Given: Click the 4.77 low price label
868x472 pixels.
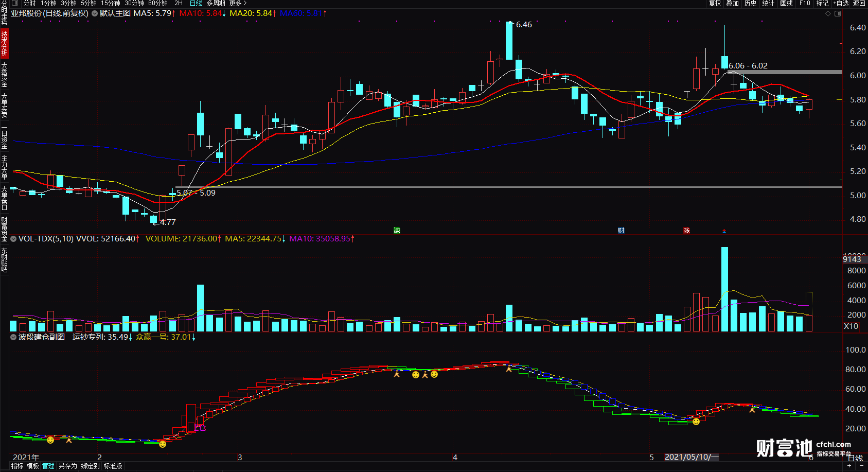Looking at the screenshot, I should [168, 222].
